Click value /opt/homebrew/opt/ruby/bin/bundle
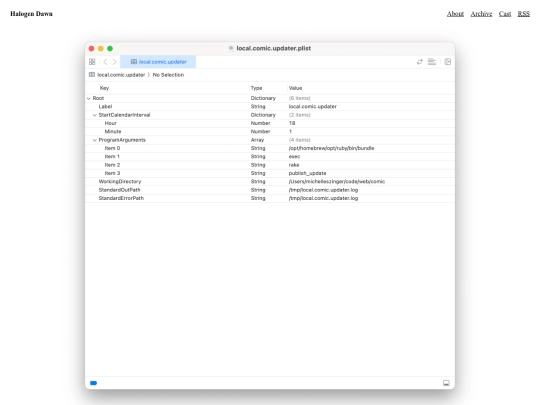 331,148
